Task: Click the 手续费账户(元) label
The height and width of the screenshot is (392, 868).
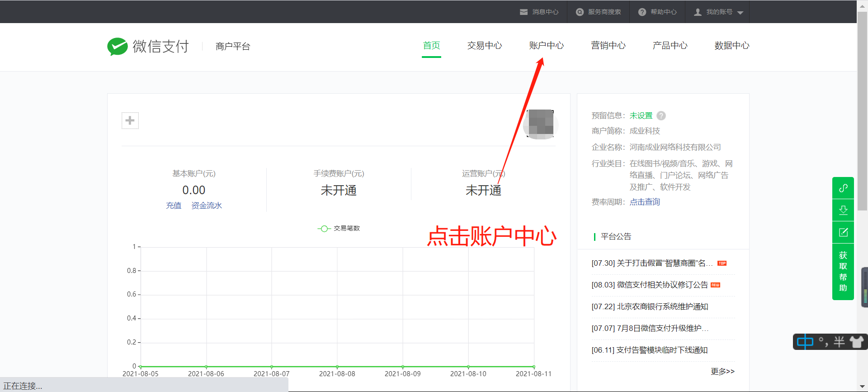Action: tap(339, 173)
